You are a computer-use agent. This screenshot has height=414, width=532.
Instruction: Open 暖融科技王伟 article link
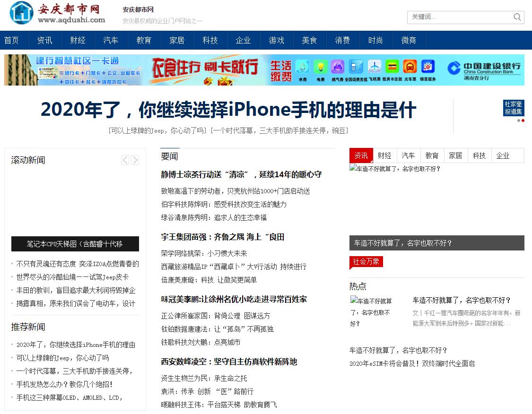219,405
